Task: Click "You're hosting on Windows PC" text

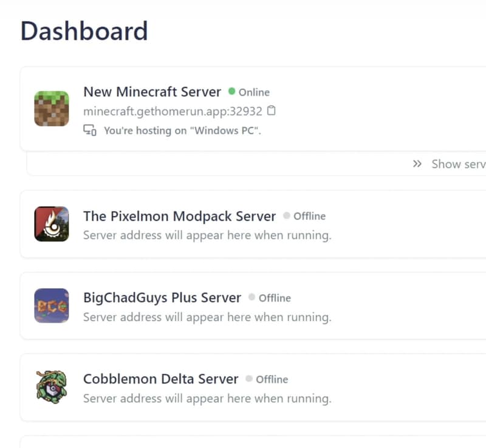Action: [182, 130]
